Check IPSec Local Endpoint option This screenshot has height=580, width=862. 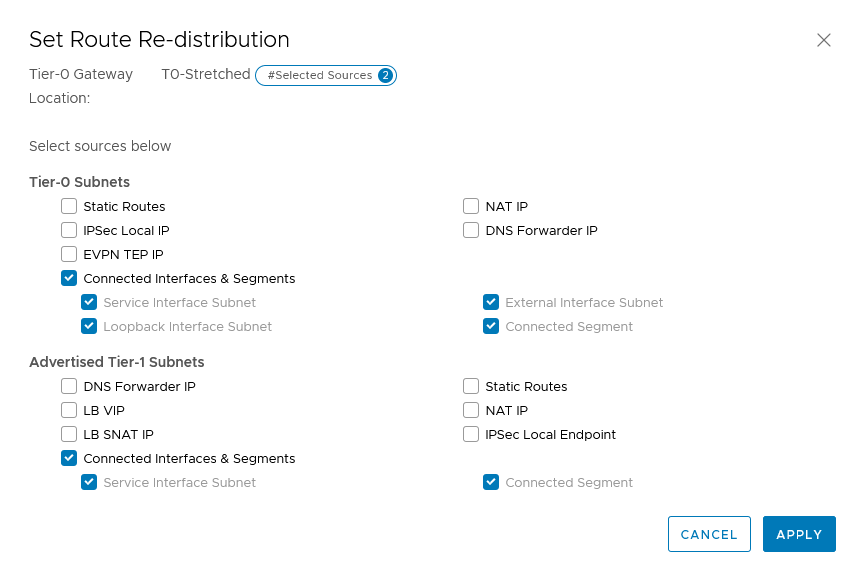[x=471, y=434]
